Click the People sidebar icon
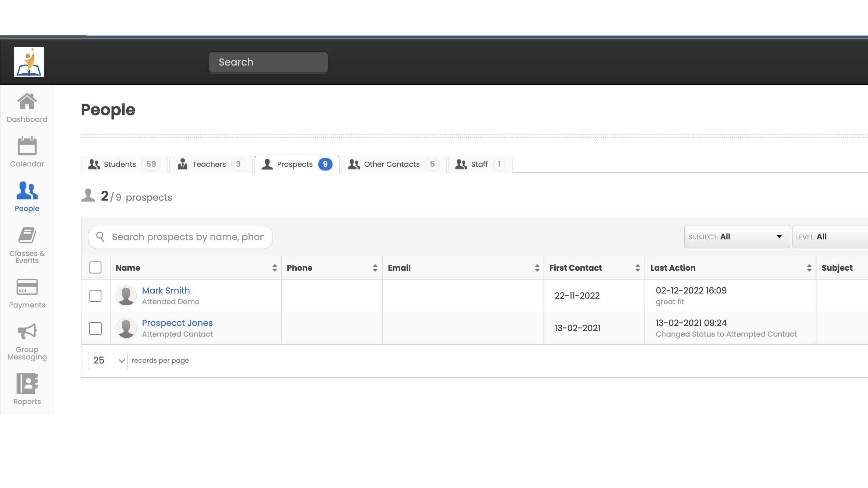 pos(27,197)
